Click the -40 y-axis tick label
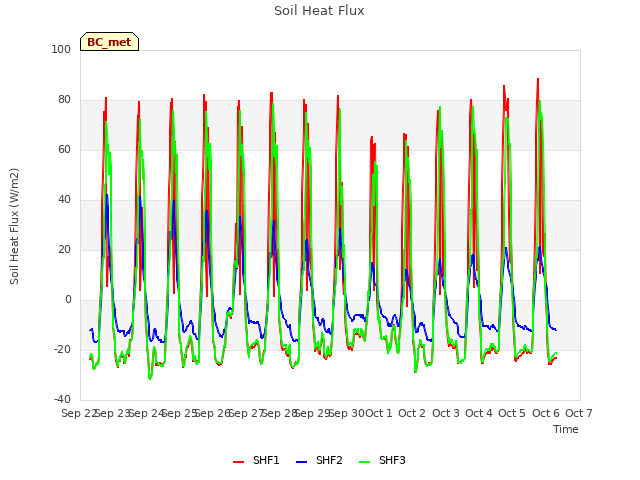 (x=62, y=399)
